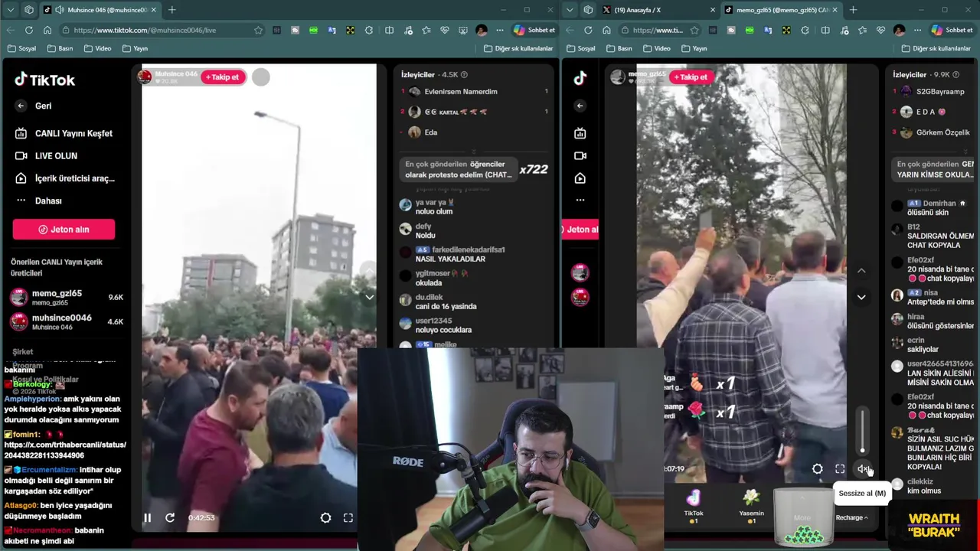Follow memo_gzl65 with Takip et button
The width and height of the screenshot is (980, 551).
tap(691, 77)
